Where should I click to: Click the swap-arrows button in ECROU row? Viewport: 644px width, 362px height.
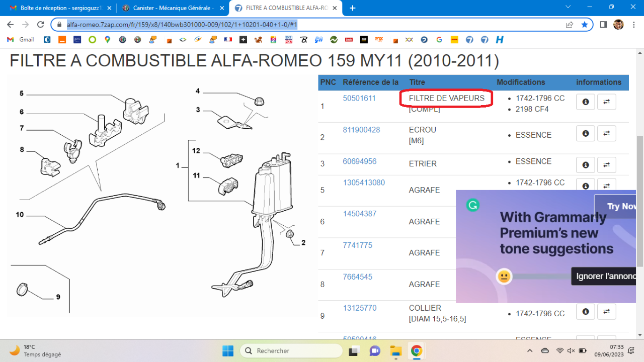[x=606, y=133]
